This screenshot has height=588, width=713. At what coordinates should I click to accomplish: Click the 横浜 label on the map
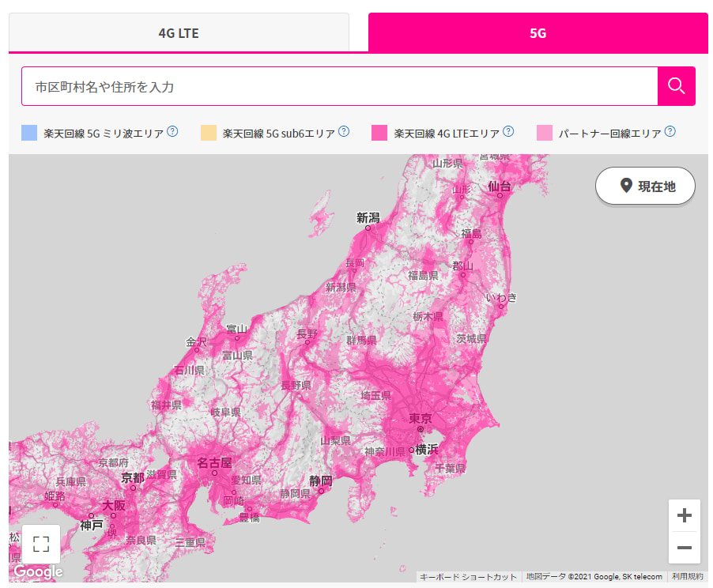427,450
